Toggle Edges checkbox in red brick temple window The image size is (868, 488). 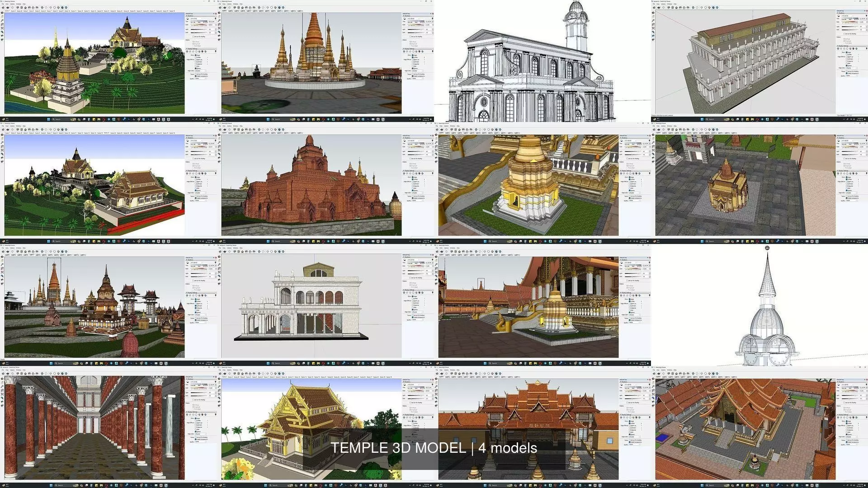(x=413, y=177)
